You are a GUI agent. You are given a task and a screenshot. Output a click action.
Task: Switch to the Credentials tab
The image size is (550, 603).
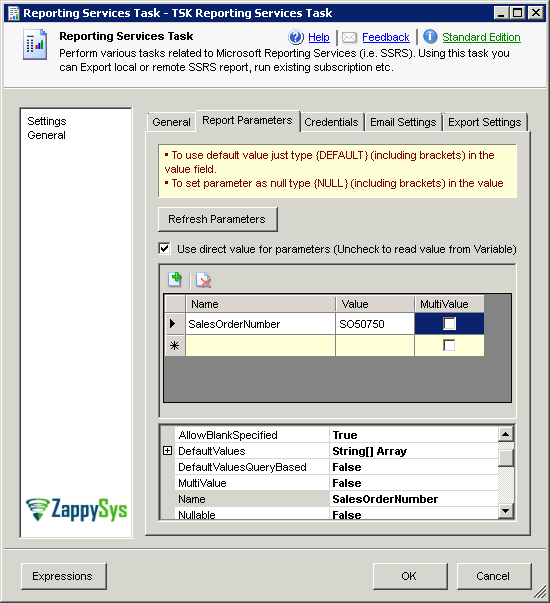tap(331, 122)
